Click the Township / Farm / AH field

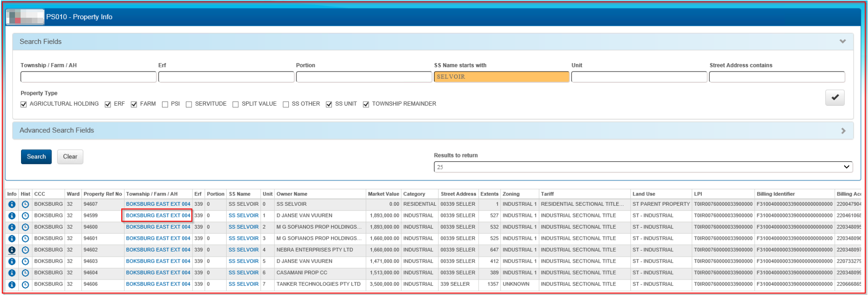tap(88, 77)
